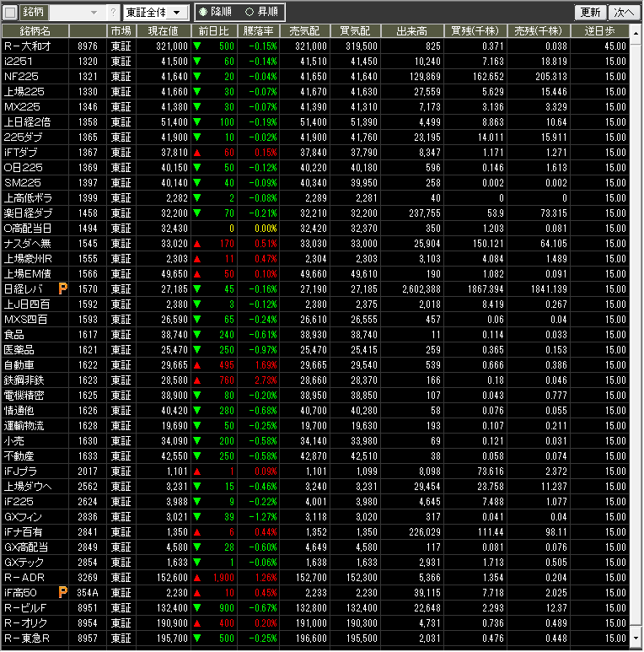Sort by 買残(千株) column header

(475, 30)
